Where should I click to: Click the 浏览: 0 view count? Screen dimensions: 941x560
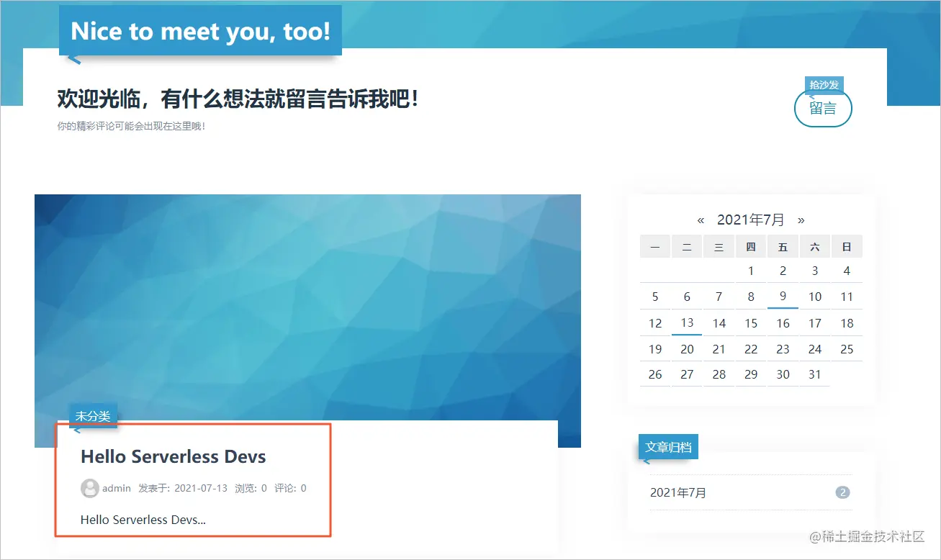[x=251, y=488]
